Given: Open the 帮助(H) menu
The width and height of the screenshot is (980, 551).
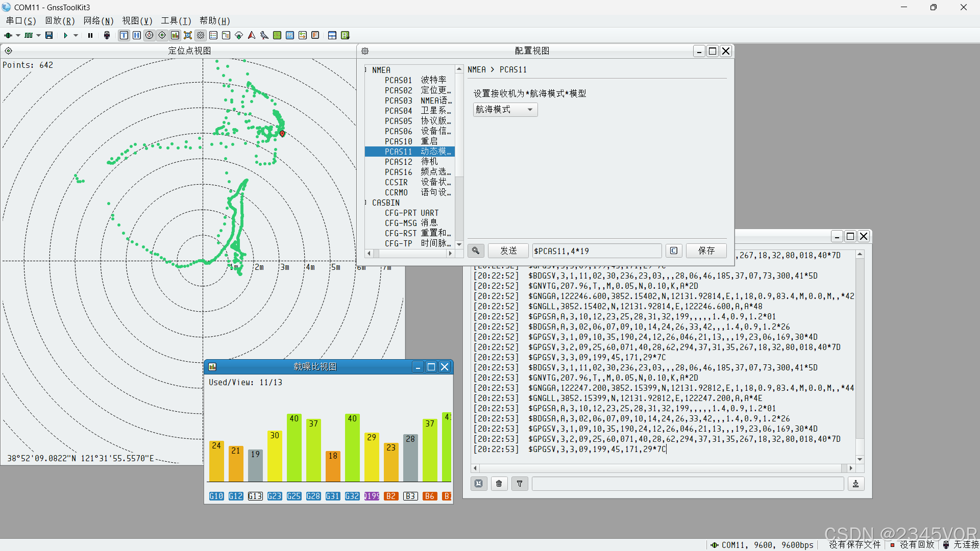Looking at the screenshot, I should click(214, 21).
